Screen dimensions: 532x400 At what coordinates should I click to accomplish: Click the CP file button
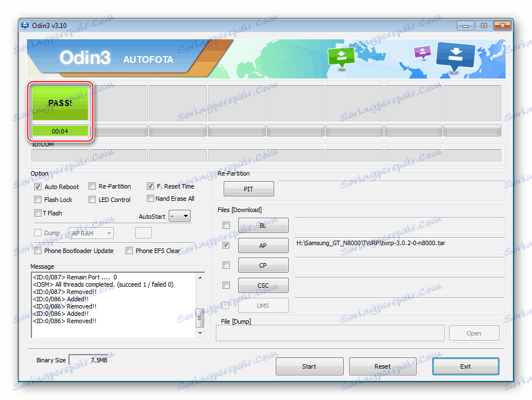[263, 265]
